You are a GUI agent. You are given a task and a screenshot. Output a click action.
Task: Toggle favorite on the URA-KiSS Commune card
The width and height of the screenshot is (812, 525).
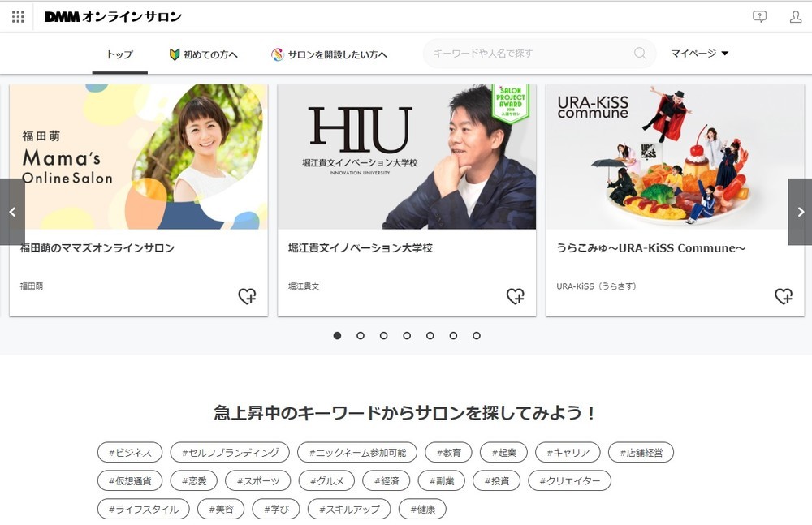(x=785, y=298)
